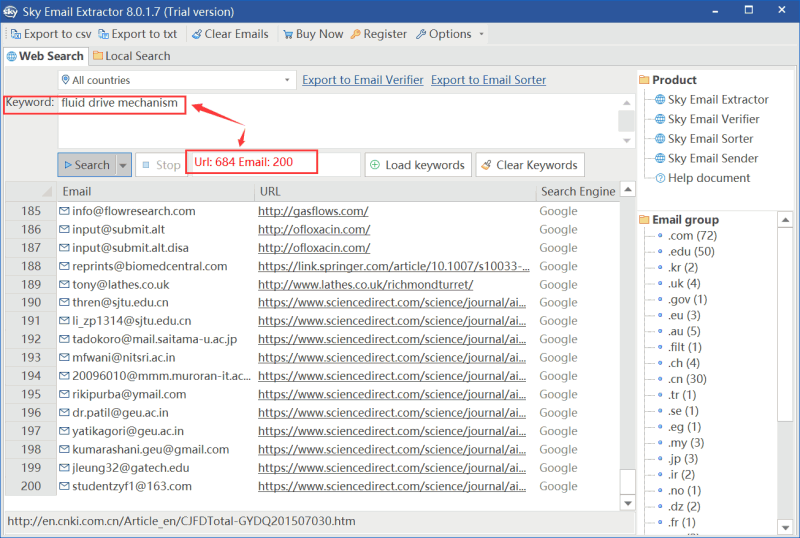Open Sky Email Sorter product link

710,139
